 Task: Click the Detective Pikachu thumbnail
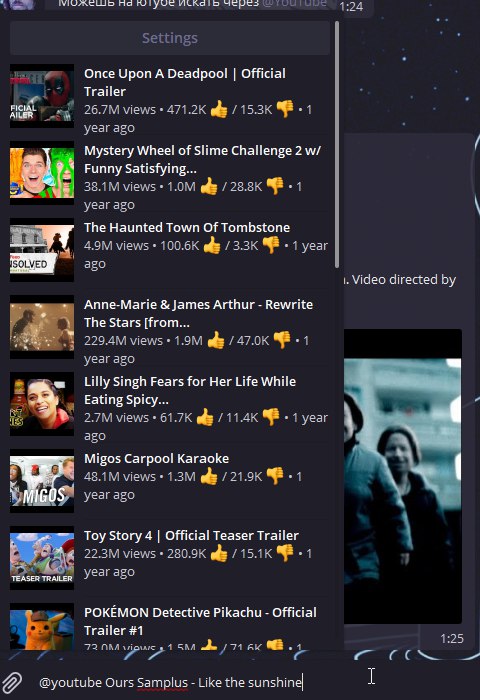coord(42,627)
